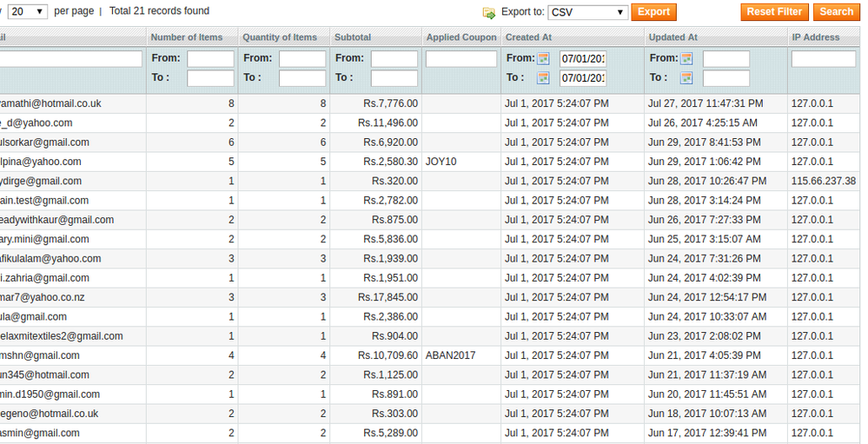The width and height of the screenshot is (868, 444).
Task: Open the Export to CSV dropdown
Action: (587, 12)
